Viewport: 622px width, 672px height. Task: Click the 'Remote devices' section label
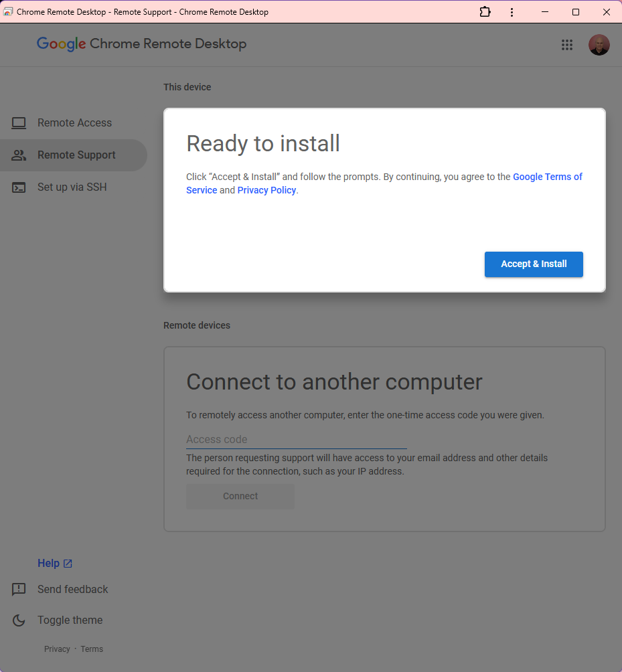click(x=197, y=325)
